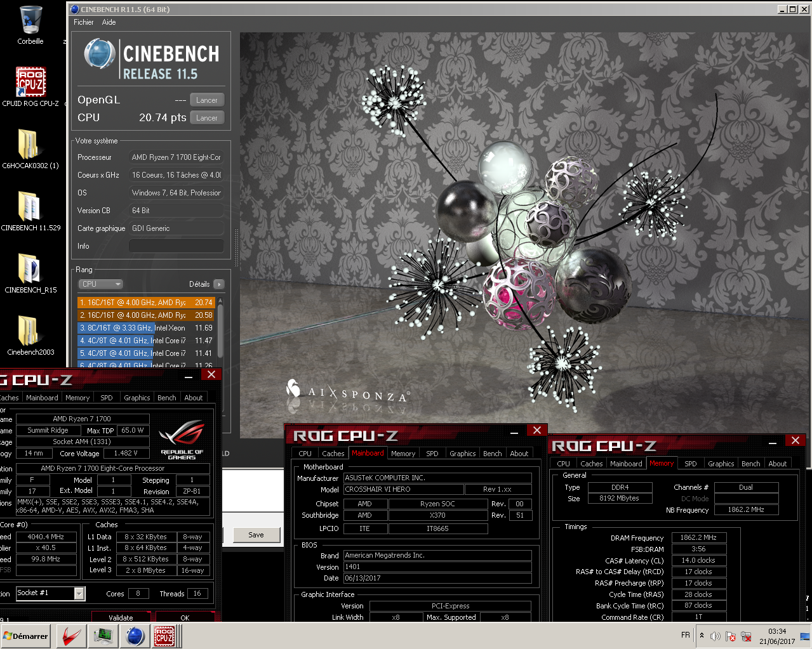Open Graphics tab in left CPU-Z window
Viewport: 812px width, 649px height.
pyautogui.click(x=137, y=398)
